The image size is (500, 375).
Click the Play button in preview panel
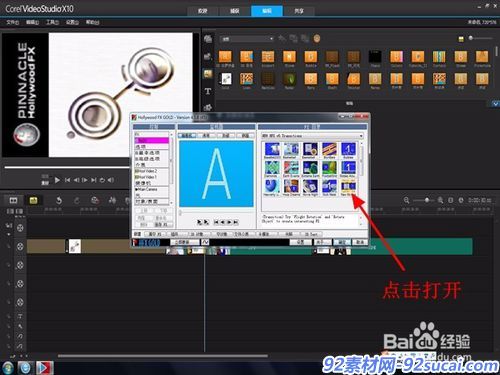57,180
